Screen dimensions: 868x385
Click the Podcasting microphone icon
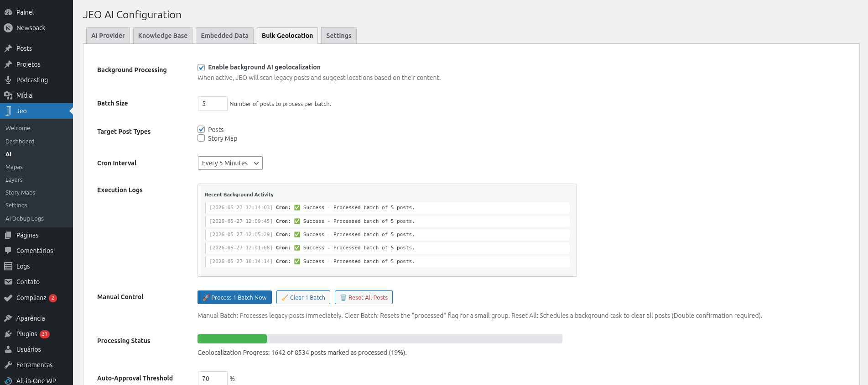coord(8,80)
